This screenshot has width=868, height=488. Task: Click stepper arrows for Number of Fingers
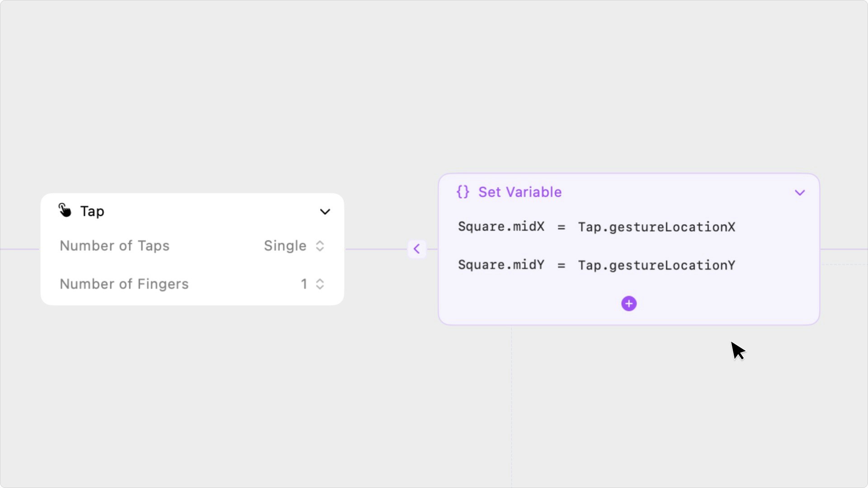point(320,284)
